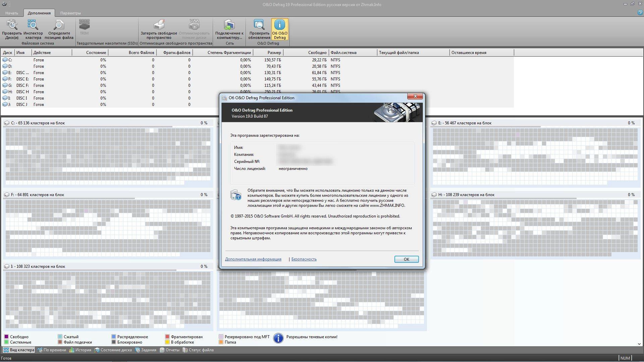Open the Состояние диска tab

pos(113,350)
